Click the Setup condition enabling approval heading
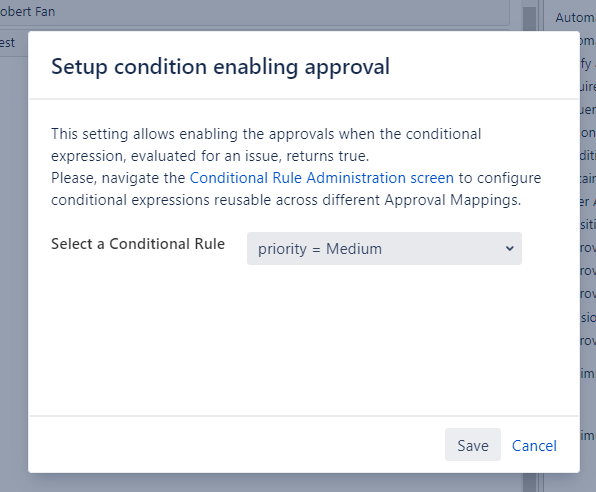The image size is (596, 492). click(x=220, y=67)
